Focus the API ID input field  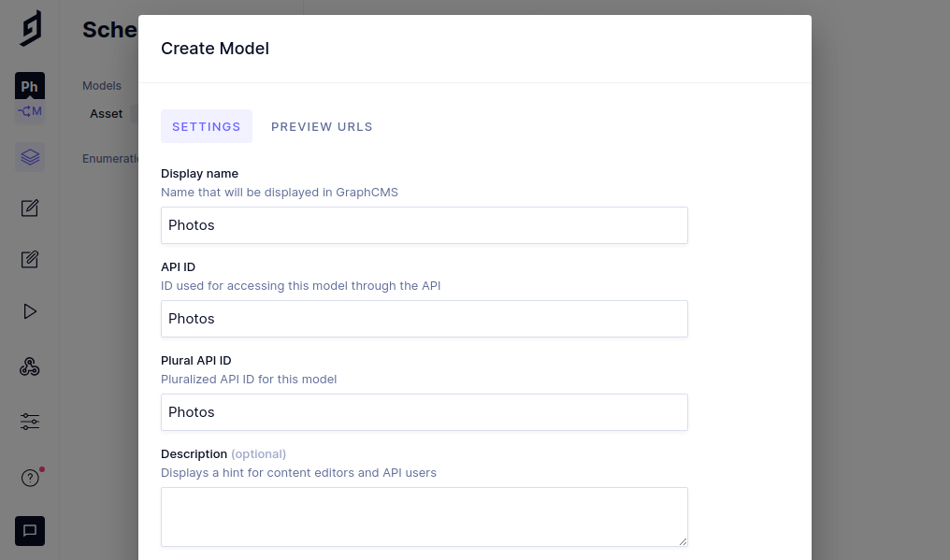(425, 319)
